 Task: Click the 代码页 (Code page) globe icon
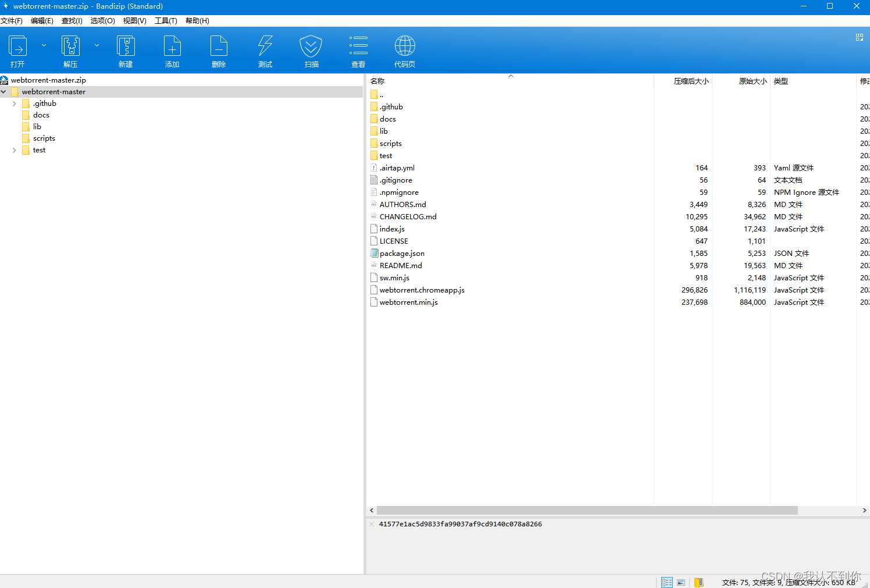click(405, 47)
